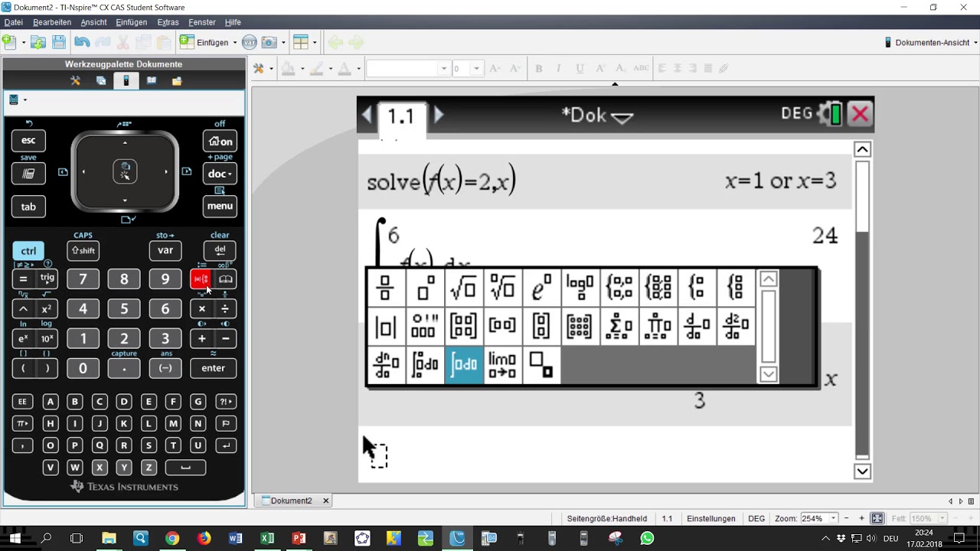
Task: Click the Save document toolbar icon
Action: tap(59, 43)
